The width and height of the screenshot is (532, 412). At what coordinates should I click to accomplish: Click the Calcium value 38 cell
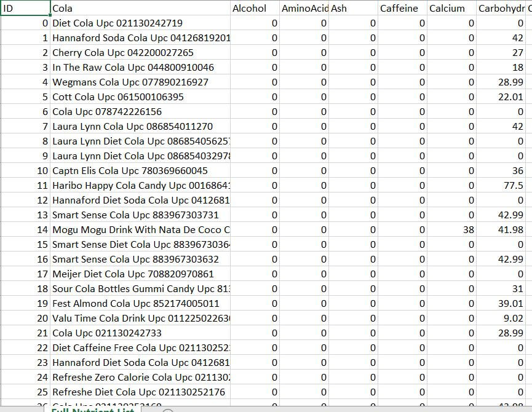[x=451, y=229]
